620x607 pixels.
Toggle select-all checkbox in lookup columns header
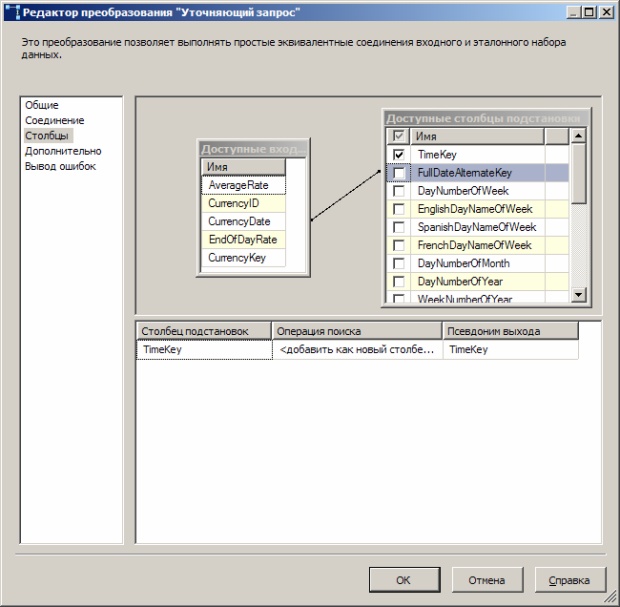tap(400, 136)
